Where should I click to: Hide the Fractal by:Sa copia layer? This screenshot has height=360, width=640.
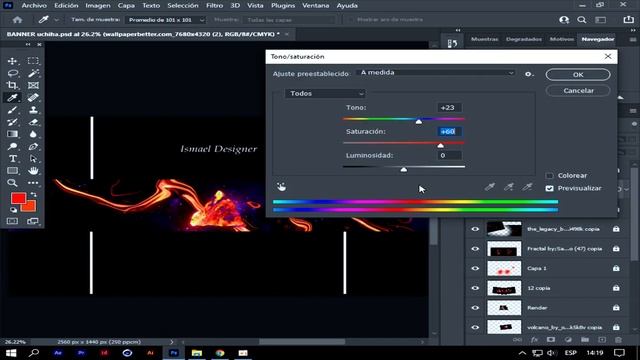tap(475, 249)
